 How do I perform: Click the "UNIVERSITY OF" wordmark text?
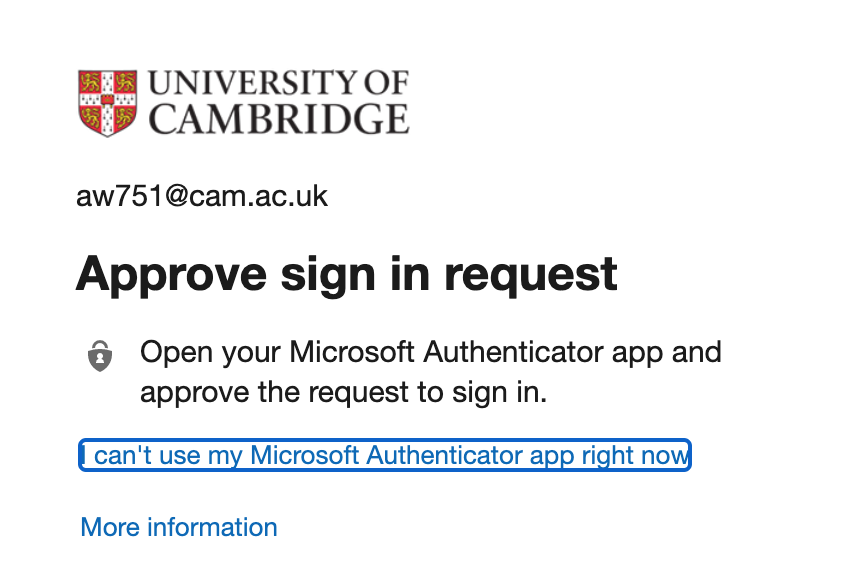click(x=278, y=83)
